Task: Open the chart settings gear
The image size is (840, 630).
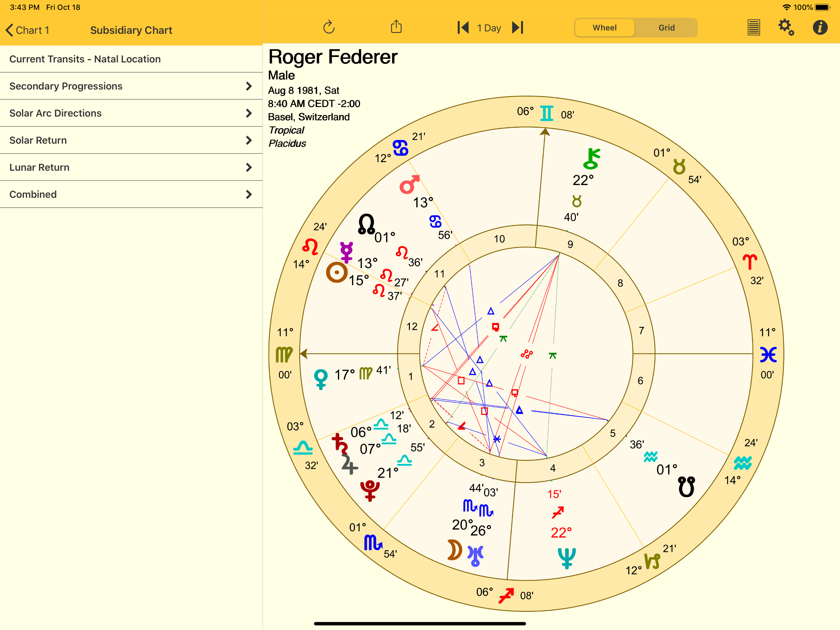Action: coord(785,27)
